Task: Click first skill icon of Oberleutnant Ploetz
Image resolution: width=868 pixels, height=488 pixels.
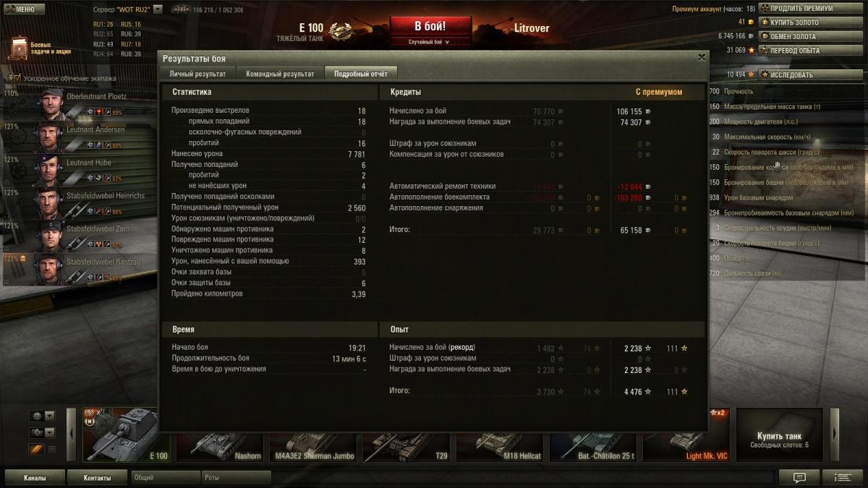Action: coord(90,112)
